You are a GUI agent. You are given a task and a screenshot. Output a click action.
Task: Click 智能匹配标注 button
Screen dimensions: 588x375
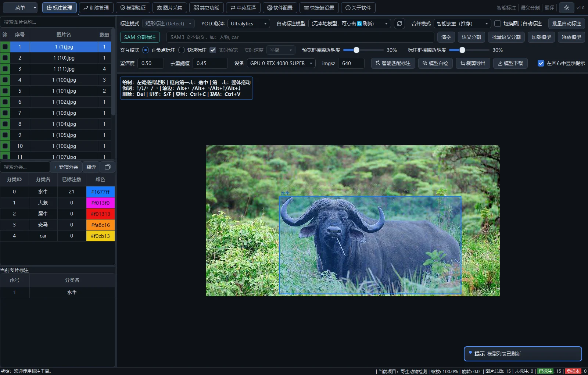(393, 63)
